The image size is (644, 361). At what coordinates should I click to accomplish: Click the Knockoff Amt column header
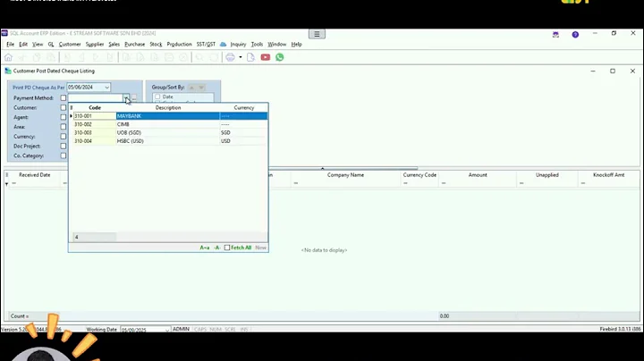[x=609, y=175]
